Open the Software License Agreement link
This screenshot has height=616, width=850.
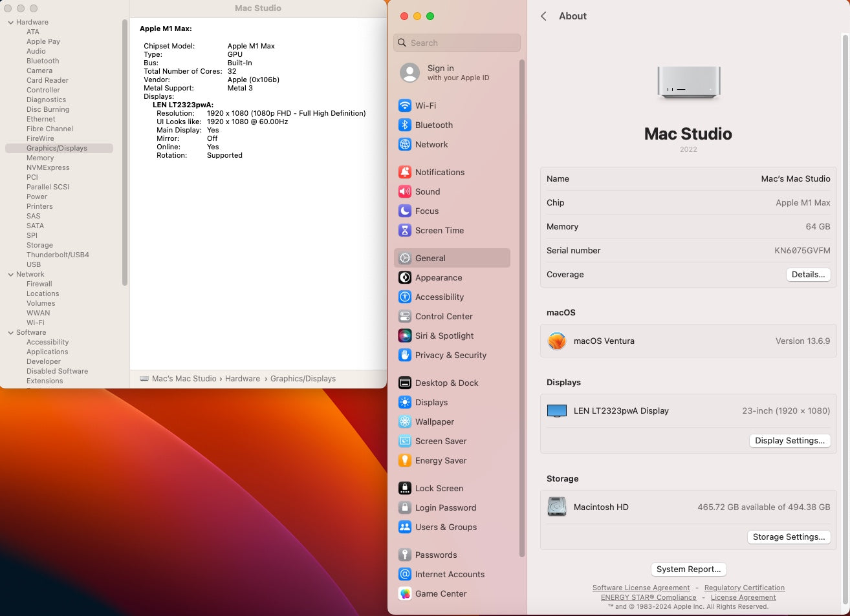641,588
